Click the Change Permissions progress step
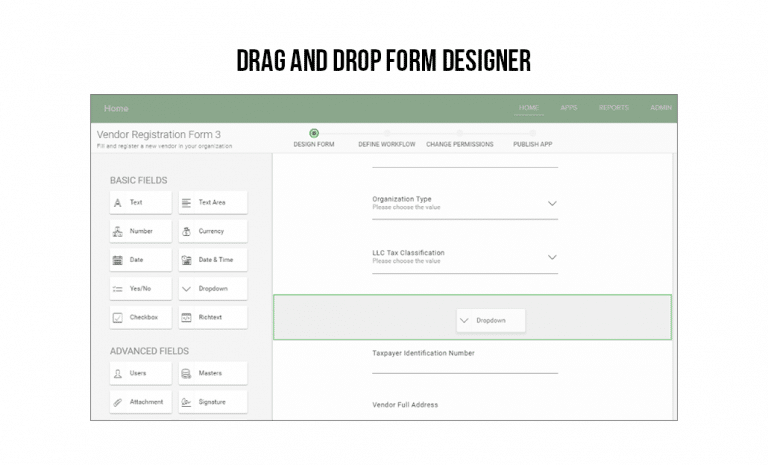The image size is (768, 465). pos(459,144)
